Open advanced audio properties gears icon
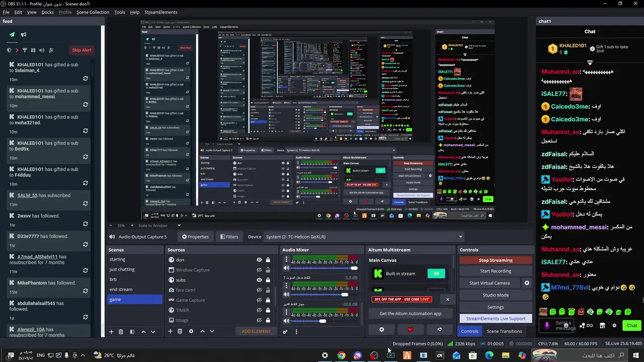644x362 pixels. (x=285, y=331)
